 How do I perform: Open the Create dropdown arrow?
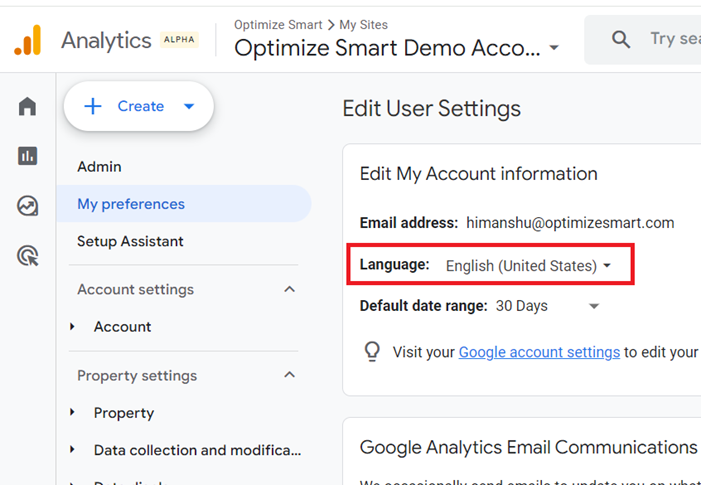(x=189, y=106)
